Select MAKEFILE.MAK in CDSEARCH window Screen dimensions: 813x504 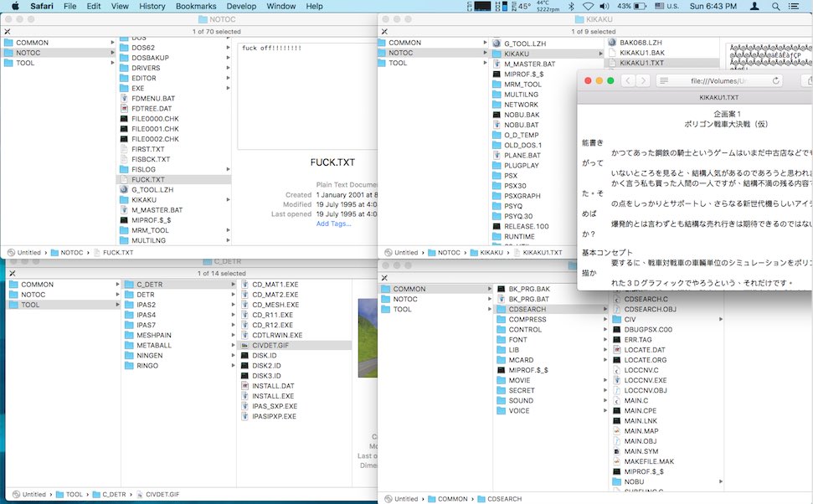point(666,461)
